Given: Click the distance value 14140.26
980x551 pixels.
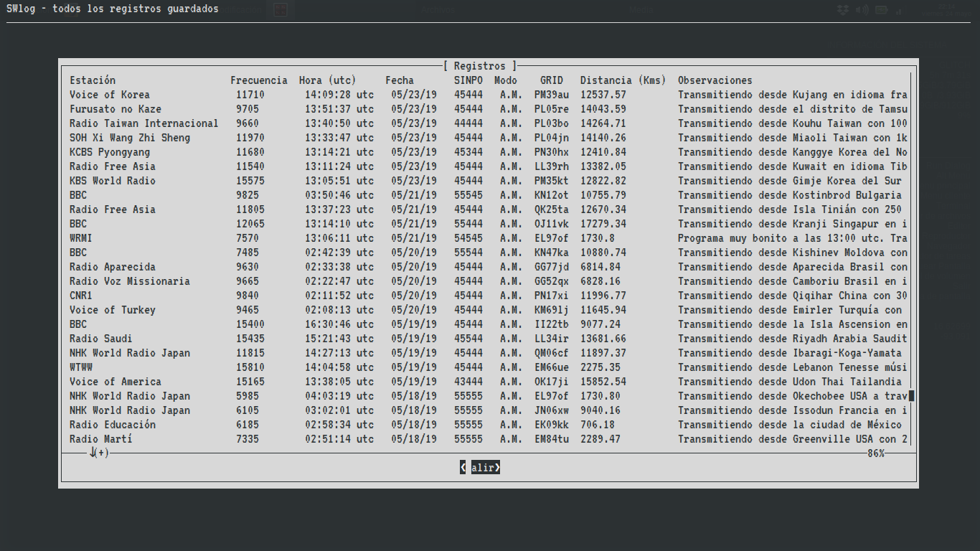Looking at the screenshot, I should [603, 138].
